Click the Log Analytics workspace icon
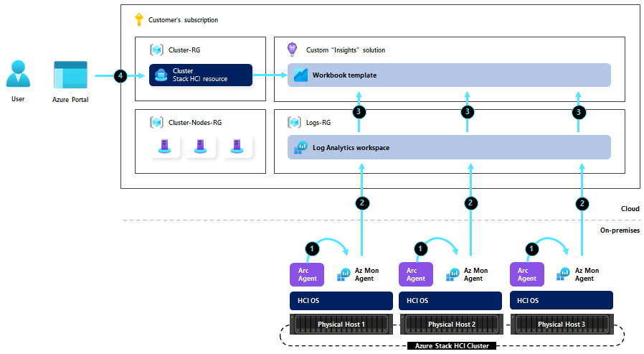 click(x=300, y=148)
